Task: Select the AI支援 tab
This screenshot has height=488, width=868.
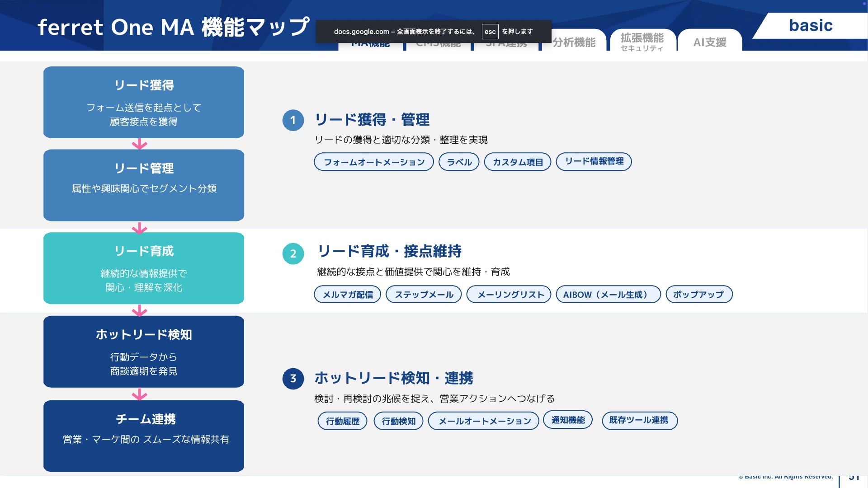Action: [x=710, y=42]
